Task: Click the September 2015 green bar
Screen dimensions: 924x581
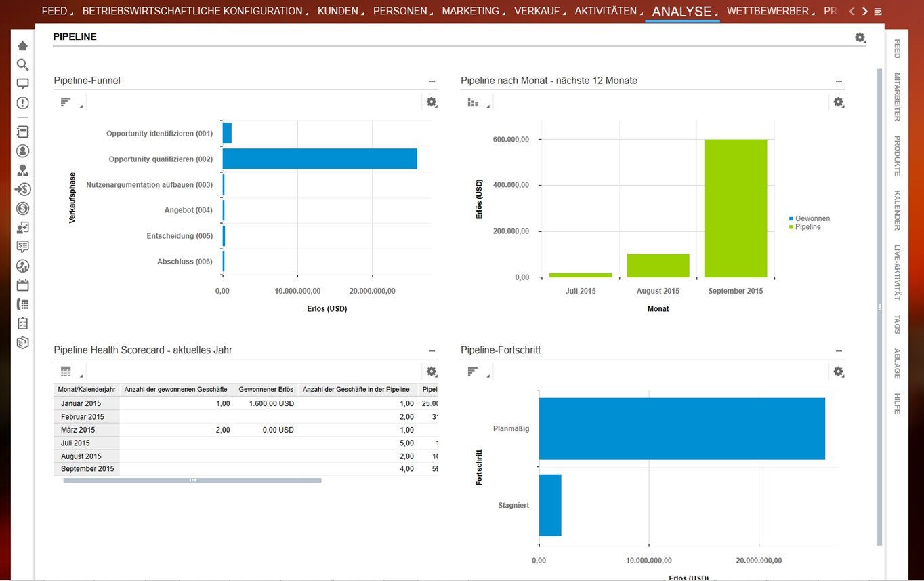Action: pos(736,208)
